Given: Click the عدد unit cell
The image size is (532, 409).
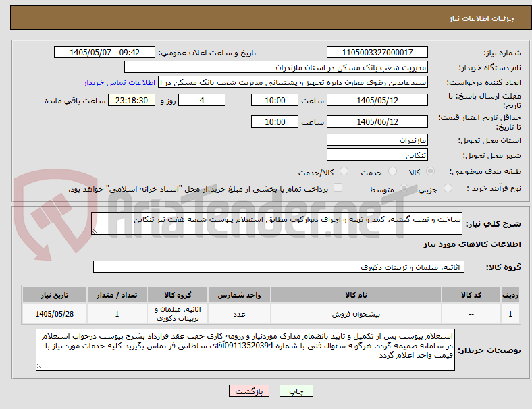Looking at the screenshot, I should tap(239, 314).
